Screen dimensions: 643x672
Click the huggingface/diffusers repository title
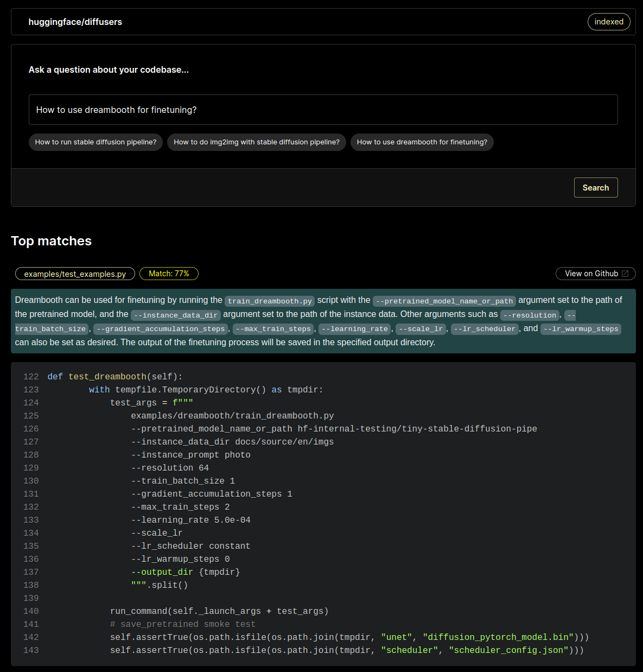tap(75, 22)
